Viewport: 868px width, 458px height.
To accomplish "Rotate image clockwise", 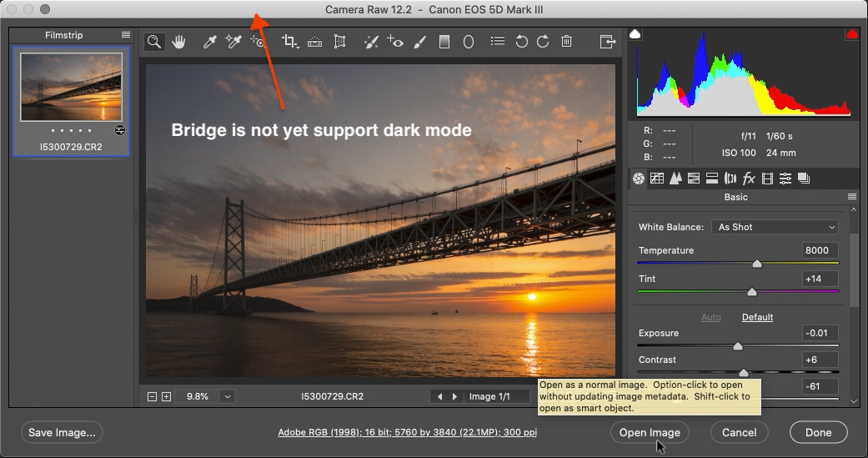I will pos(543,42).
